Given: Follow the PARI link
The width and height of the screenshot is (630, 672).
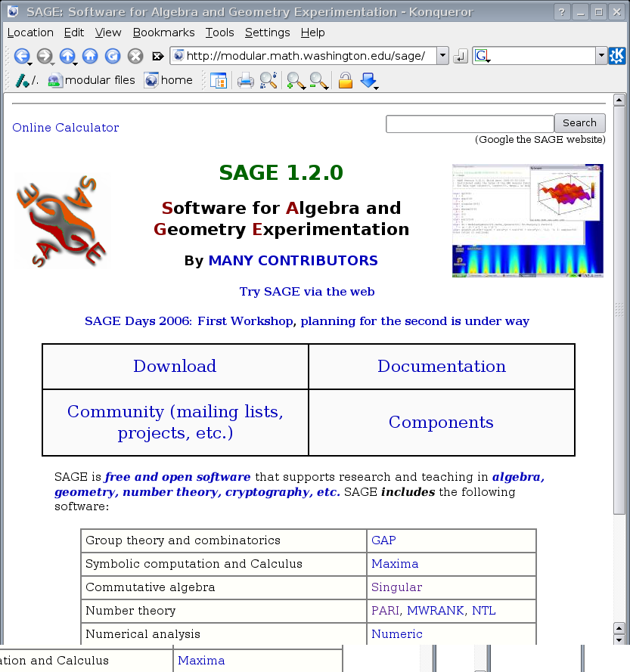Looking at the screenshot, I should point(385,610).
